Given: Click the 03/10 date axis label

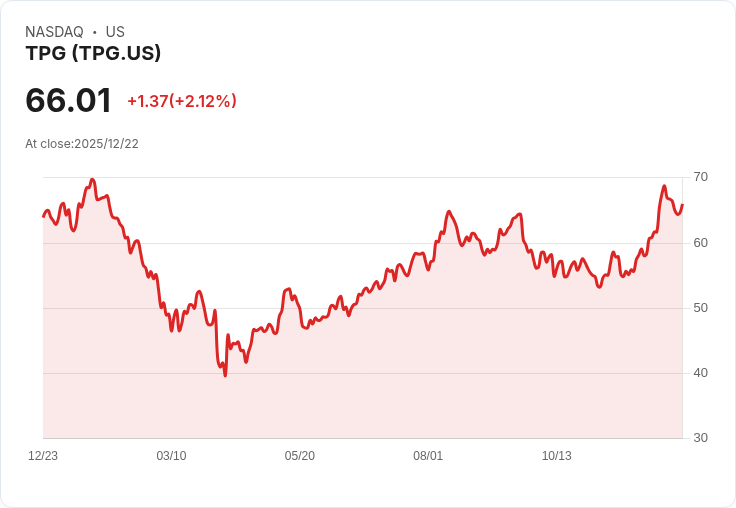Looking at the screenshot, I should click(171, 456).
